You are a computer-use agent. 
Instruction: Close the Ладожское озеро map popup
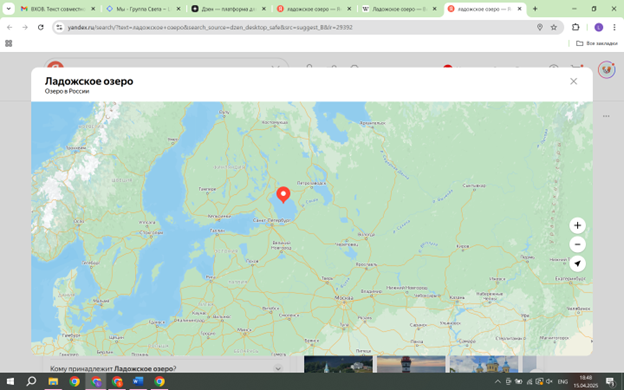coord(573,81)
